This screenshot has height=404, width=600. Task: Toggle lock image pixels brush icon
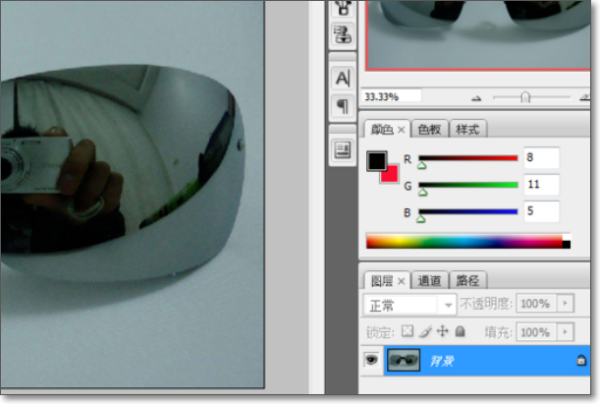coord(424,330)
